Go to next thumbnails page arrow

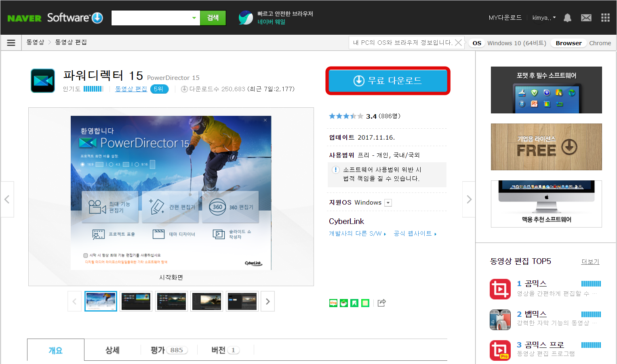pyautogui.click(x=267, y=301)
